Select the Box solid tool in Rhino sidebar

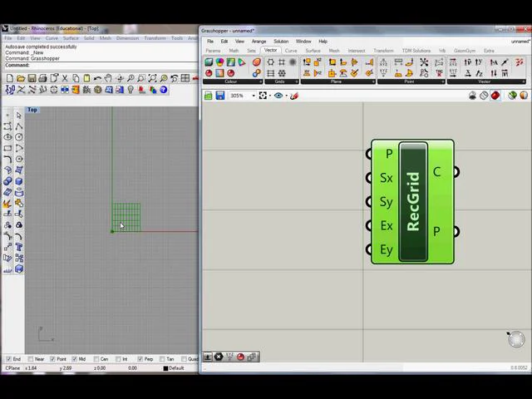(x=19, y=181)
